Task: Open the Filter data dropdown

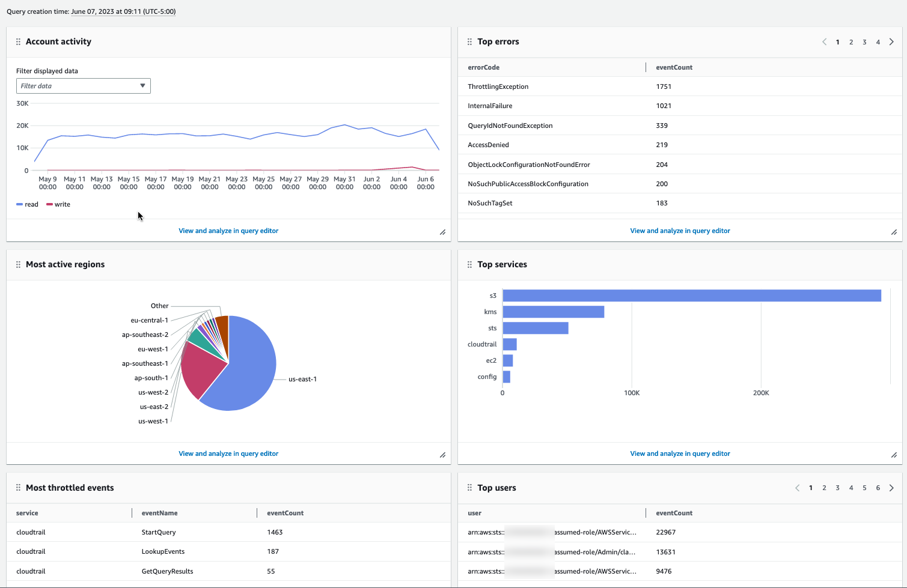Action: pos(83,86)
